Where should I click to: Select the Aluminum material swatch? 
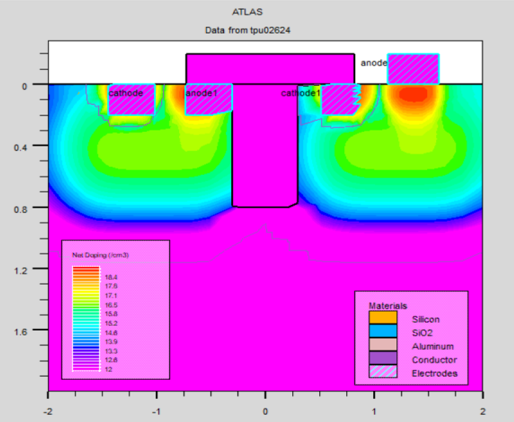pos(383,345)
